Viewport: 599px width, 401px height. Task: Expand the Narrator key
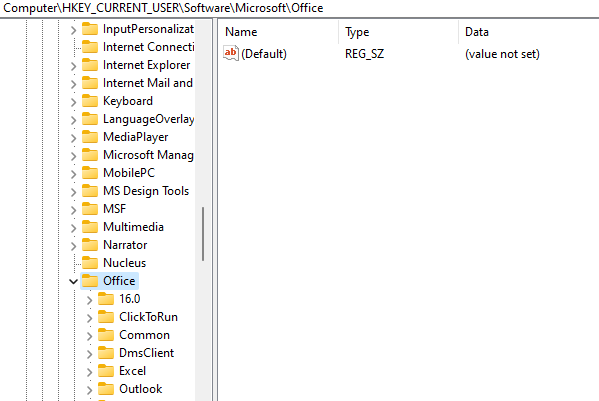(x=73, y=246)
